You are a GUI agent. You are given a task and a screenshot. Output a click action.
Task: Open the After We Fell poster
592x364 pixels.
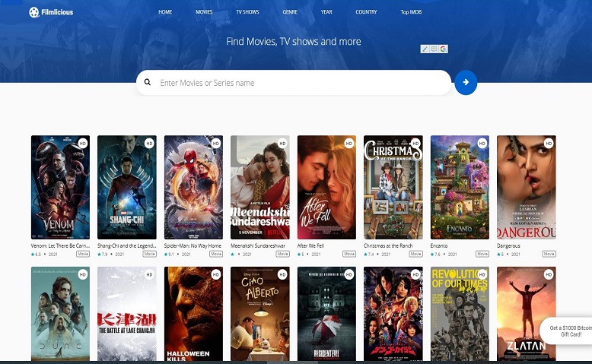point(326,188)
